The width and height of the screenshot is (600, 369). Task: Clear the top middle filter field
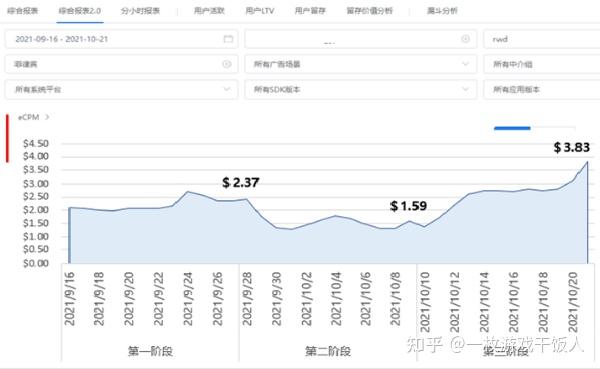[465, 39]
